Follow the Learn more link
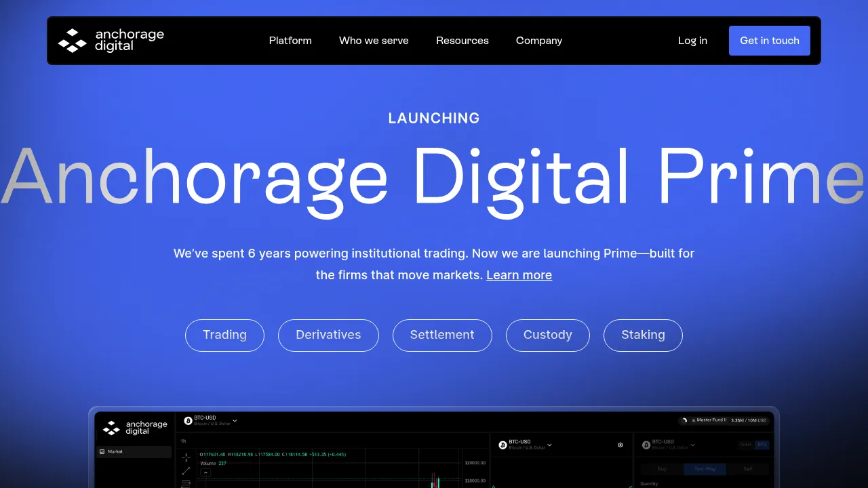Image resolution: width=868 pixels, height=488 pixels. pos(519,275)
